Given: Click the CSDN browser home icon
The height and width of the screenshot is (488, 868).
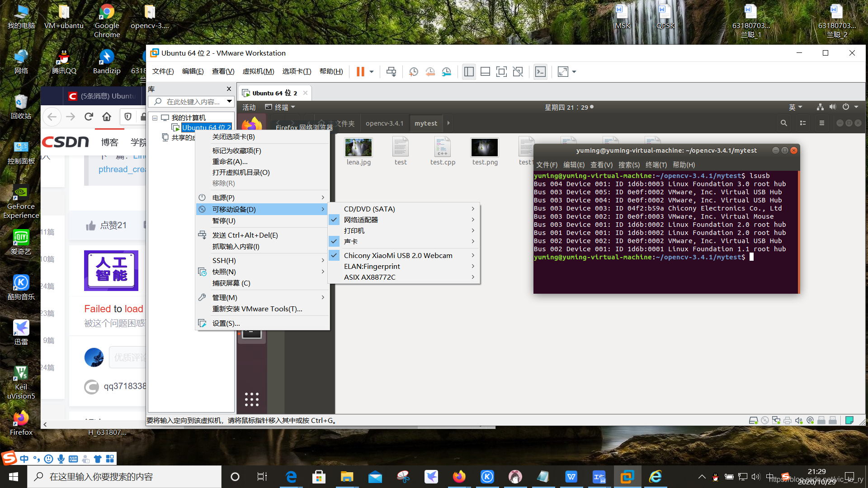Looking at the screenshot, I should pyautogui.click(x=107, y=117).
